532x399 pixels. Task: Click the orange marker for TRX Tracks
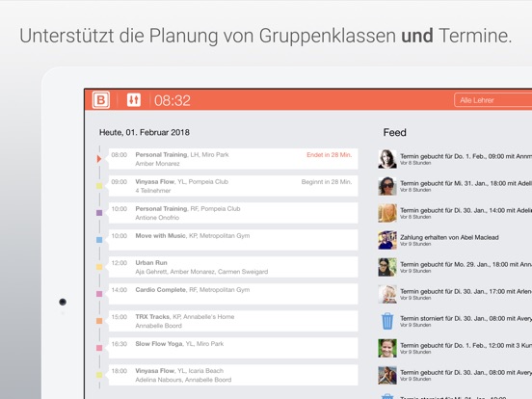[99, 321]
